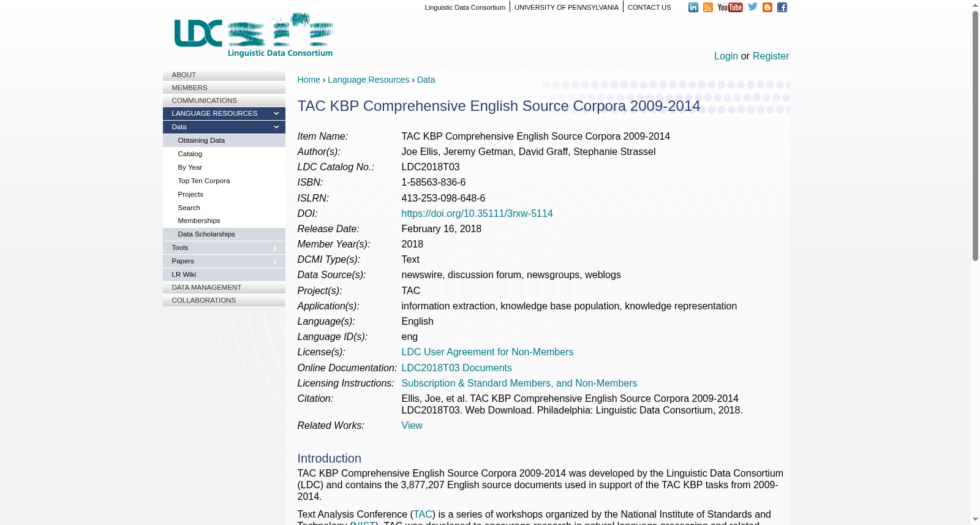Viewport: 980px width, 525px height.
Task: Select Obtaining Data in sidebar
Action: pyautogui.click(x=224, y=140)
